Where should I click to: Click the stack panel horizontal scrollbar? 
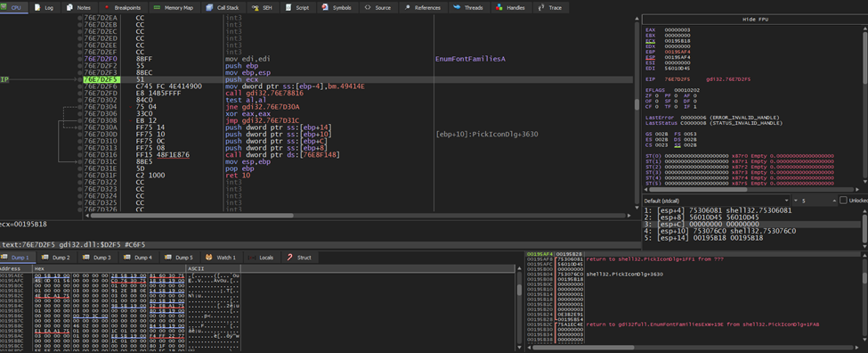(x=694, y=348)
